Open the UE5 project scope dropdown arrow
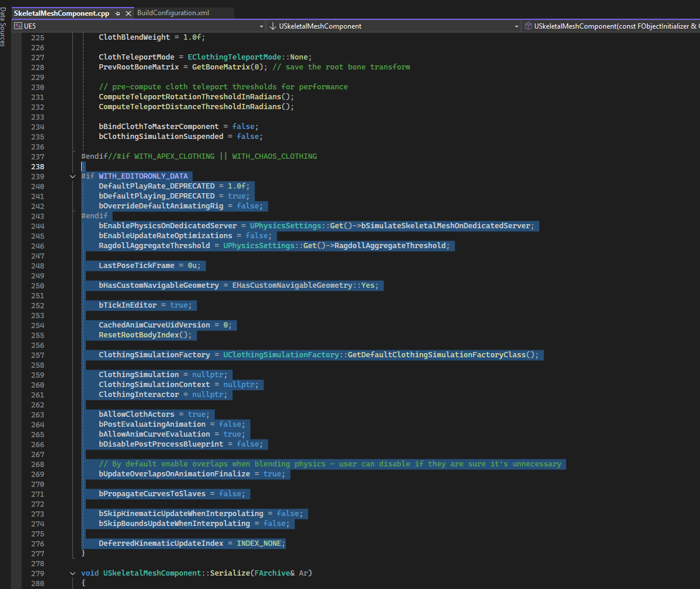Image resolution: width=700 pixels, height=589 pixels. click(x=261, y=26)
